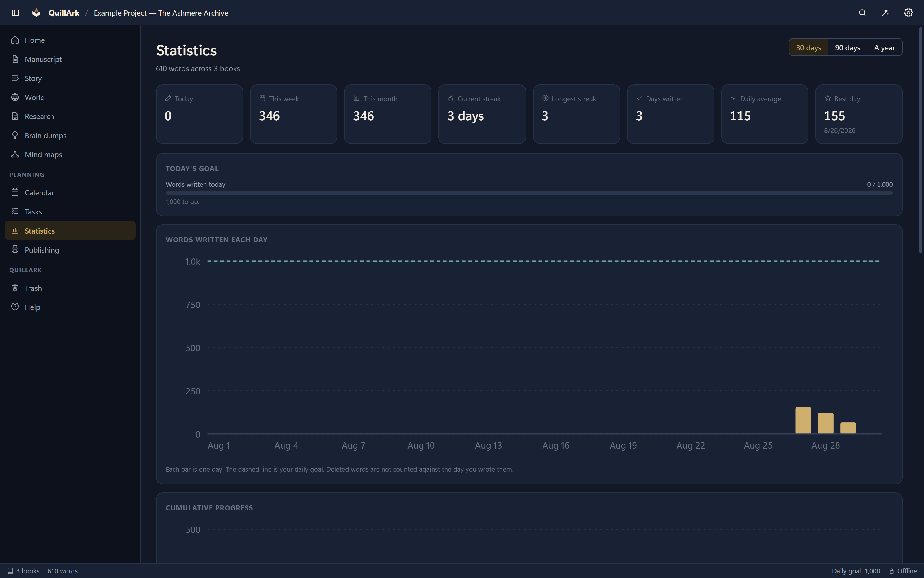Click the Mind maps node icon

(15, 154)
